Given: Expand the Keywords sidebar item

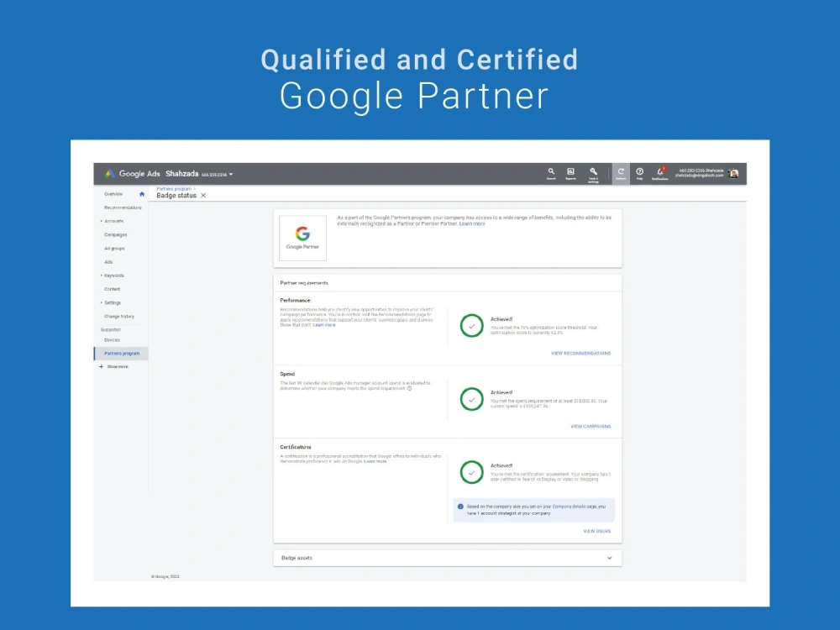Looking at the screenshot, I should [102, 276].
